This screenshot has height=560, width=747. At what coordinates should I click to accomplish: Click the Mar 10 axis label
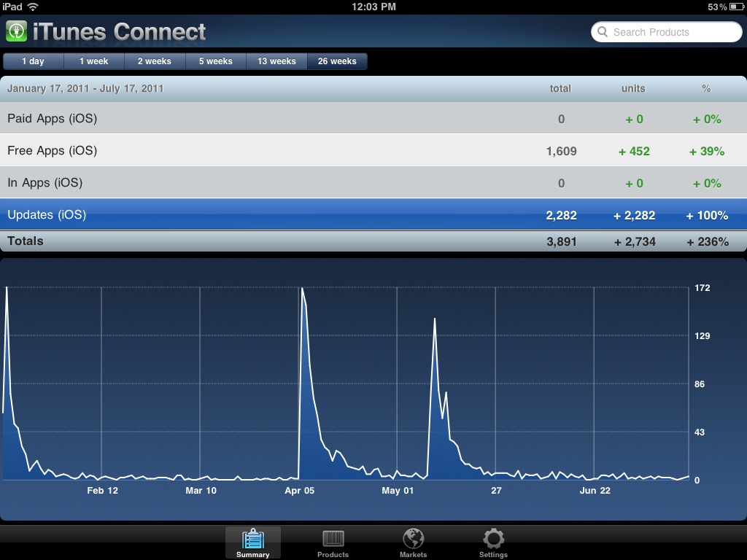pyautogui.click(x=201, y=491)
